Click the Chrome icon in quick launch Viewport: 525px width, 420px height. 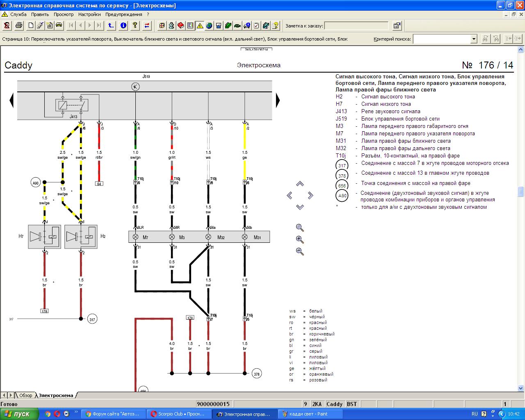tap(48, 414)
